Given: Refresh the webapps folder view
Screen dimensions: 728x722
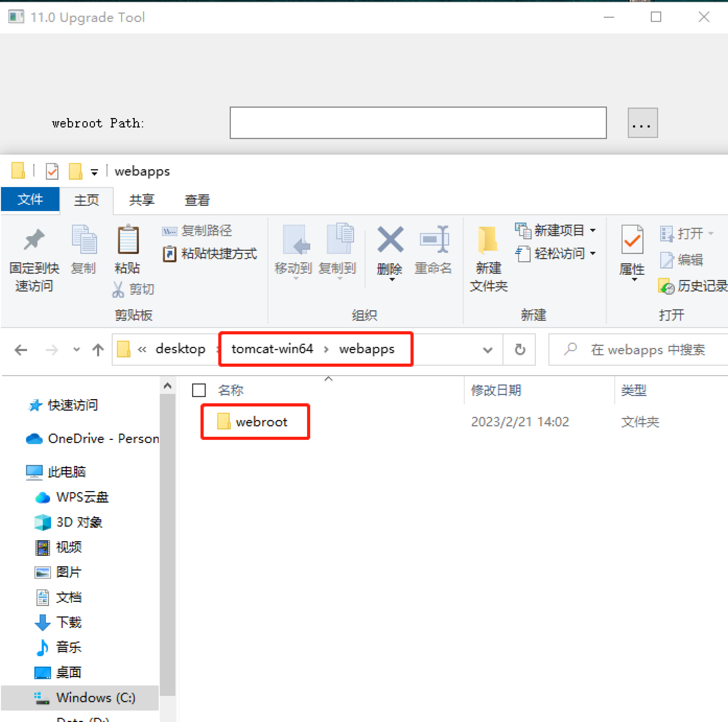Looking at the screenshot, I should click(x=520, y=350).
